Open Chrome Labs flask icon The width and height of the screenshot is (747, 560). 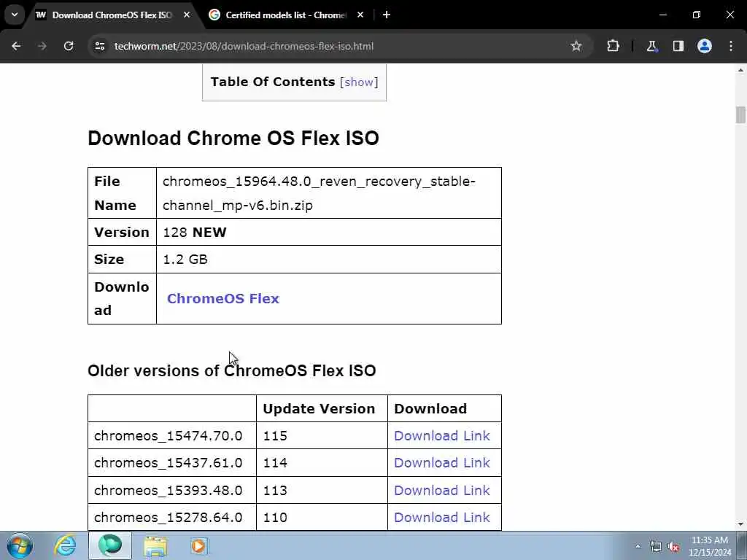coord(651,46)
